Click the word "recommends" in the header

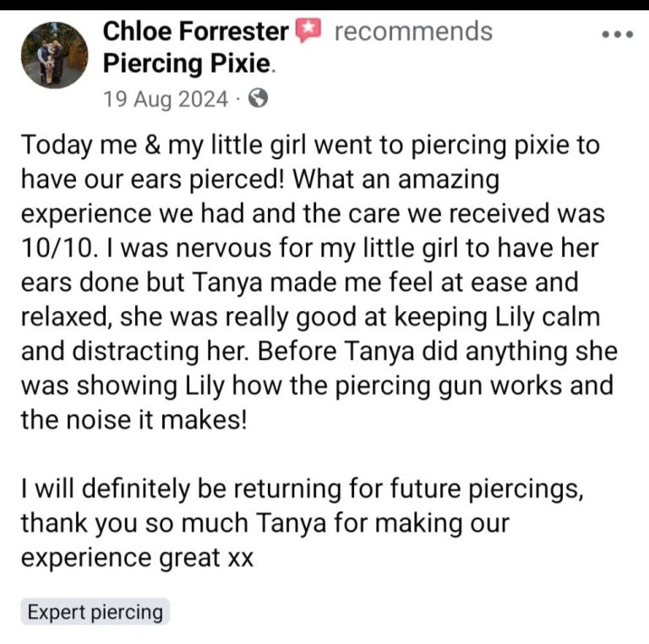pos(413,32)
